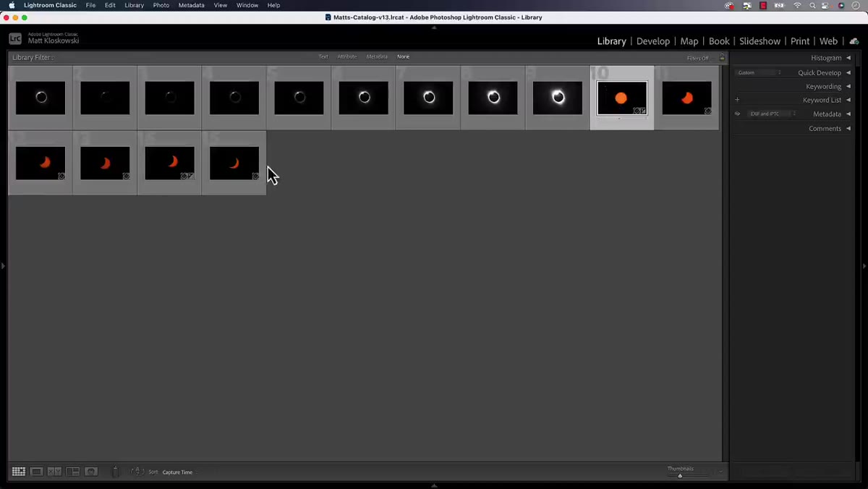Expand the Keywording panel
The width and height of the screenshot is (868, 489).
point(828,86)
